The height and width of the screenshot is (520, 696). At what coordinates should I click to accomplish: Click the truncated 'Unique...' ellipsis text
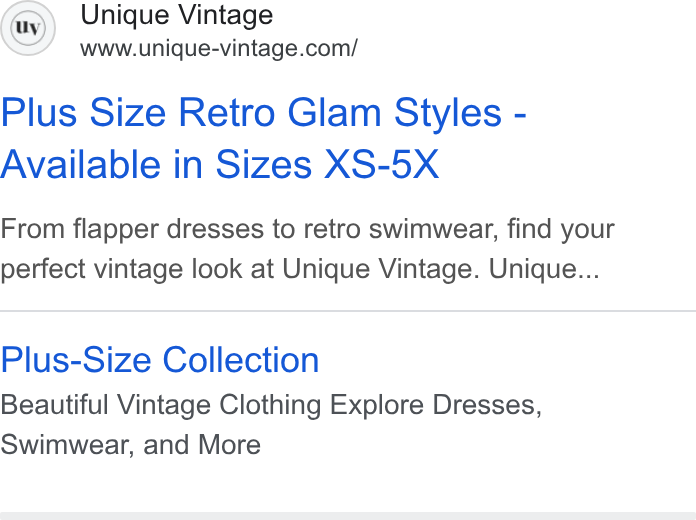click(545, 269)
